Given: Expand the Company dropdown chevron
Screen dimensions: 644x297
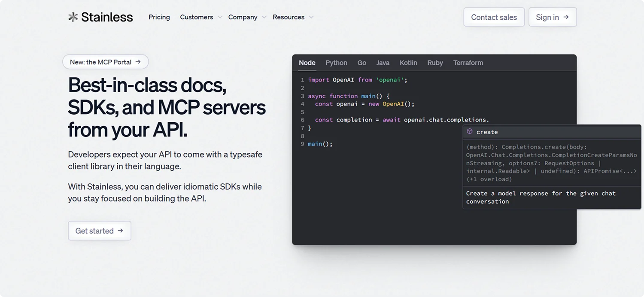Looking at the screenshot, I should [x=264, y=17].
